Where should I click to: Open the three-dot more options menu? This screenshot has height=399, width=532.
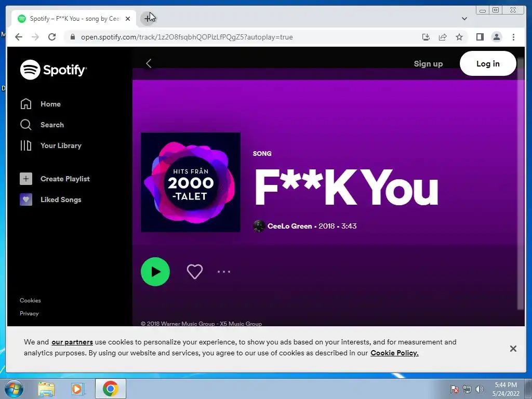pos(224,271)
